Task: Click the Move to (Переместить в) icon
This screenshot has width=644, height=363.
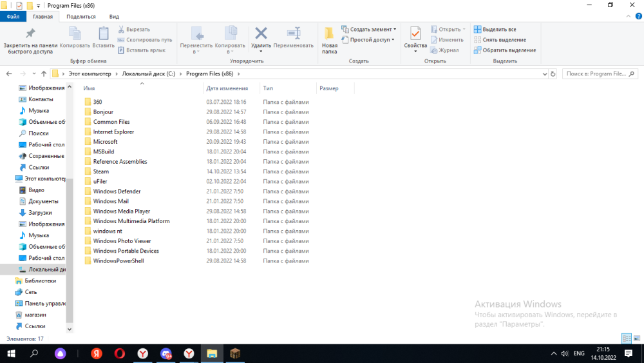Action: pos(196,34)
